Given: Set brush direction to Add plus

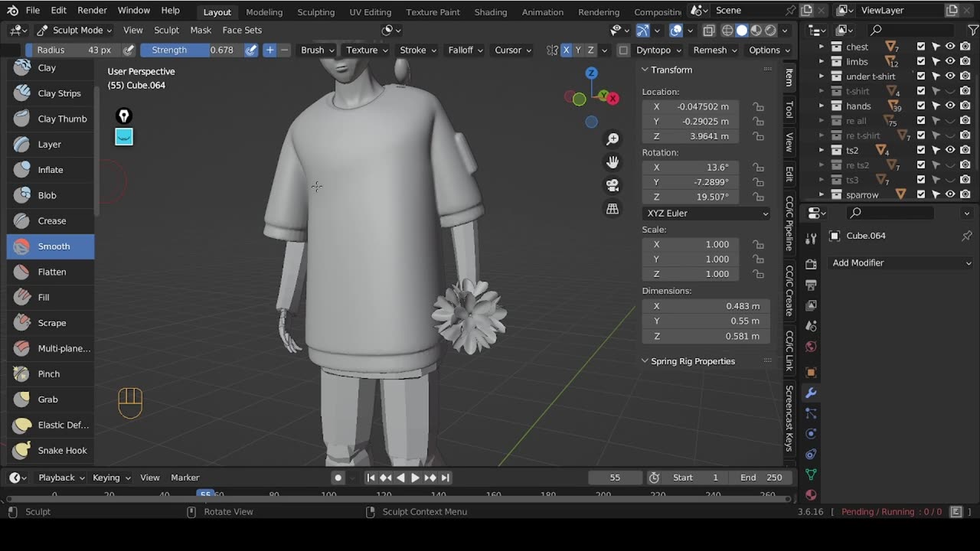Looking at the screenshot, I should click(269, 50).
